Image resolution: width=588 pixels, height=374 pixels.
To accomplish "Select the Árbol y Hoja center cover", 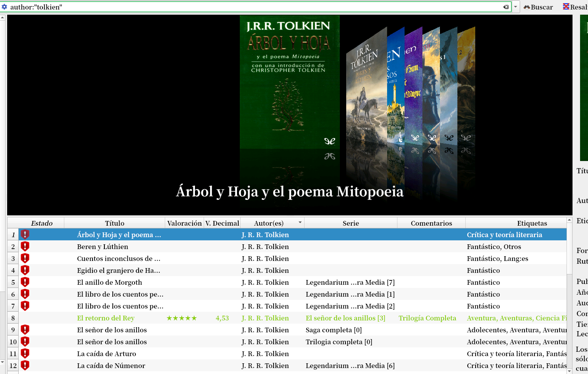I will pyautogui.click(x=290, y=82).
